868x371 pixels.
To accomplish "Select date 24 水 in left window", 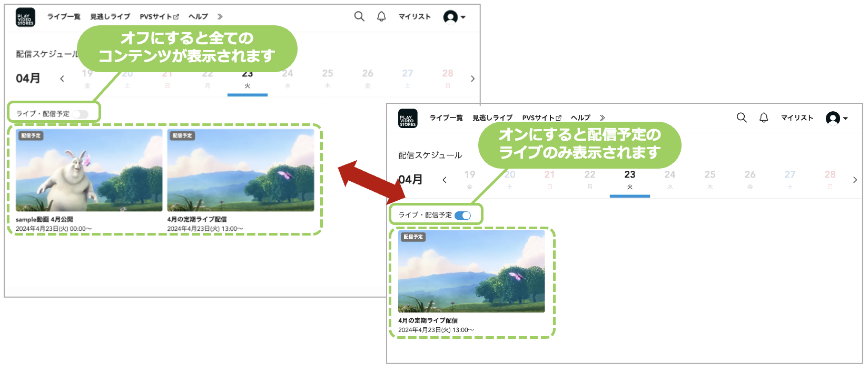I will (x=288, y=79).
